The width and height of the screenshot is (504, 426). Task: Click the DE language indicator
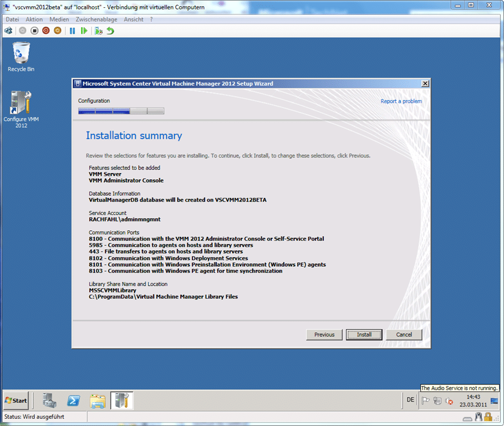pos(410,400)
